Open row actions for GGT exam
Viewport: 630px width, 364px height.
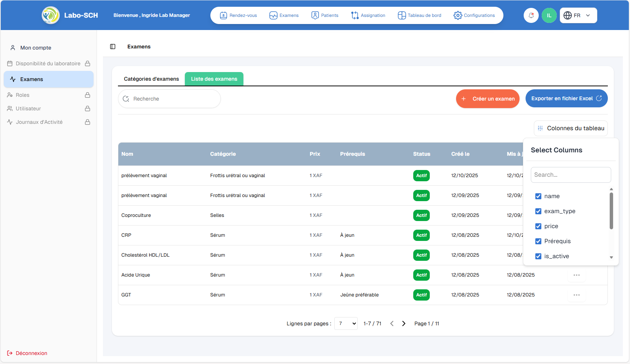tap(576, 295)
